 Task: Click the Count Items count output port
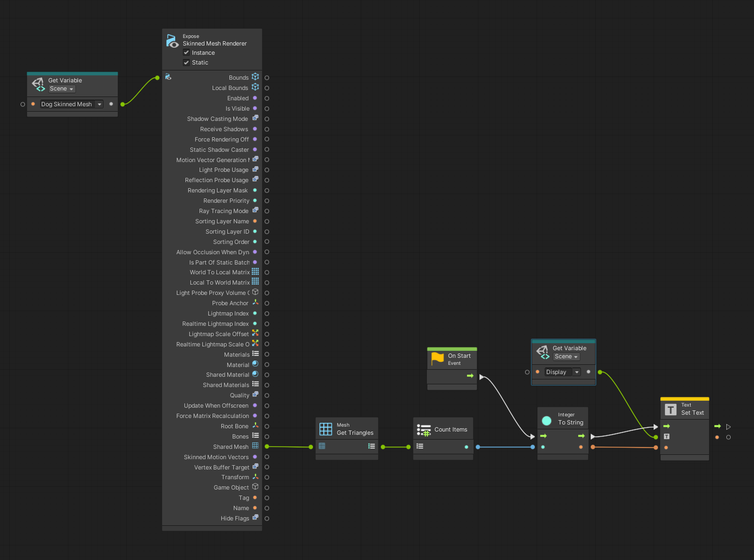pos(478,447)
